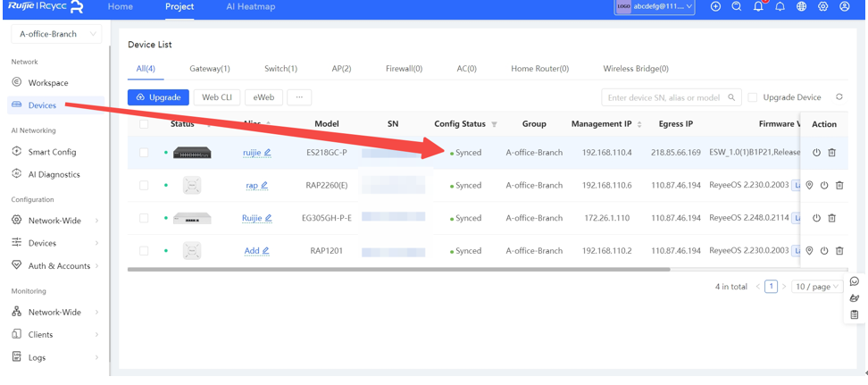Click the more options (...) button
Screen dimensions: 868x385
pos(299,97)
